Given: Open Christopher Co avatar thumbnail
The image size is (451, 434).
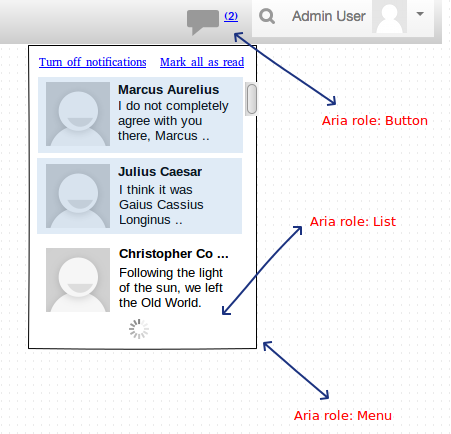Looking at the screenshot, I should pyautogui.click(x=78, y=280).
